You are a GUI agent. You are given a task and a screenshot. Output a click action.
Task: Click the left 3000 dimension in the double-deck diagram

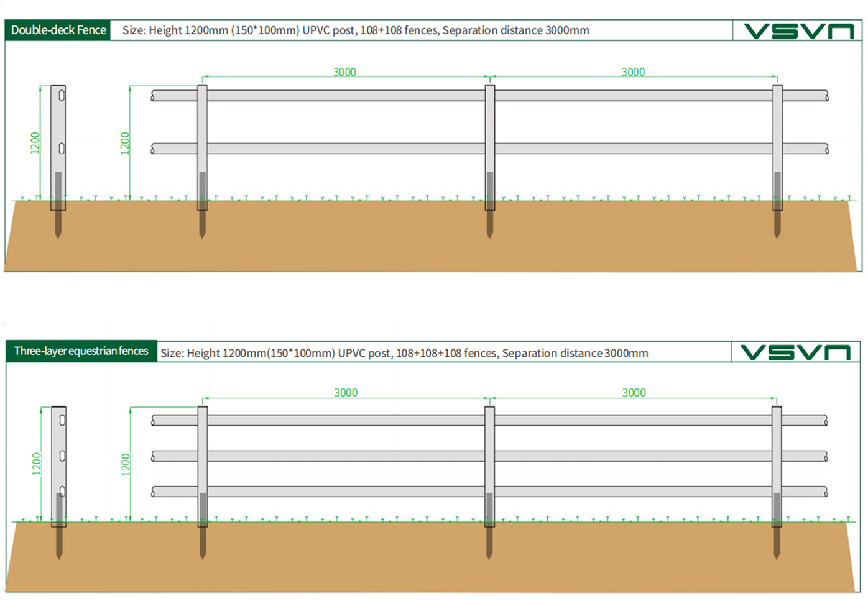(x=344, y=72)
